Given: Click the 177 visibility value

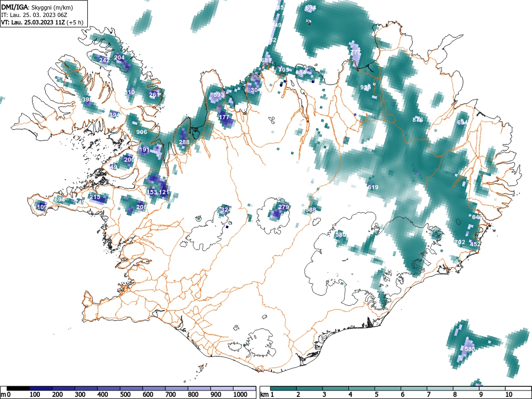Looking at the screenshot, I should (225, 117).
